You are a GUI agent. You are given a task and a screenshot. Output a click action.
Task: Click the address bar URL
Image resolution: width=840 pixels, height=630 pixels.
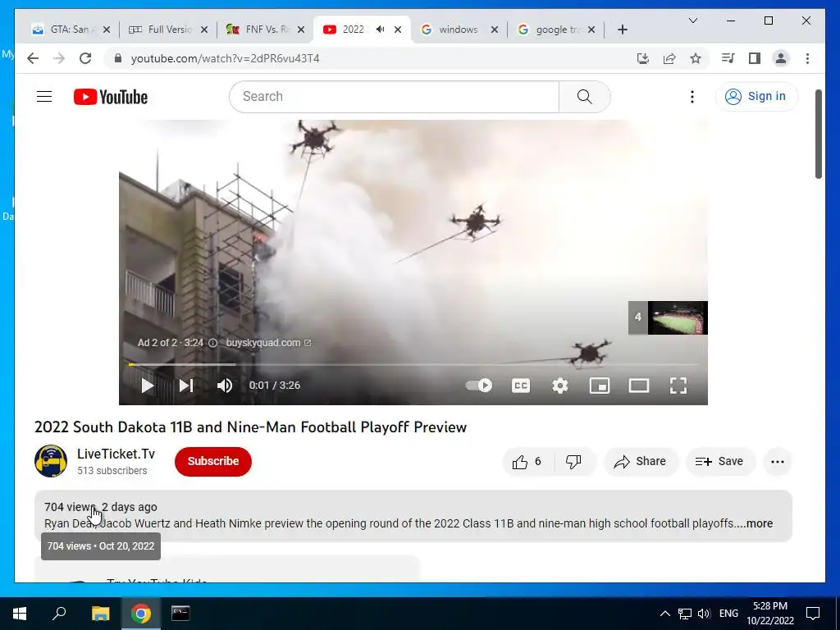(x=225, y=58)
